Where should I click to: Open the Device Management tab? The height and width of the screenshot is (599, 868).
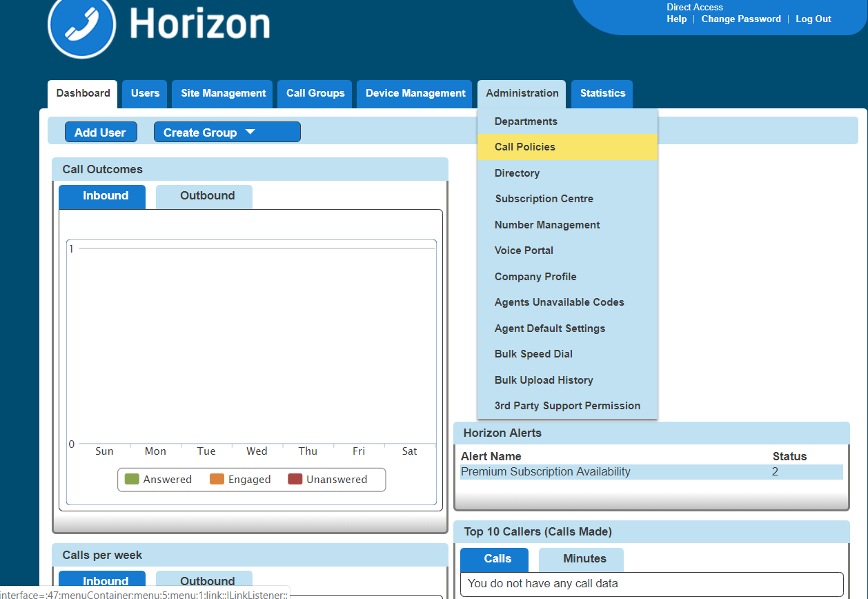click(x=415, y=94)
